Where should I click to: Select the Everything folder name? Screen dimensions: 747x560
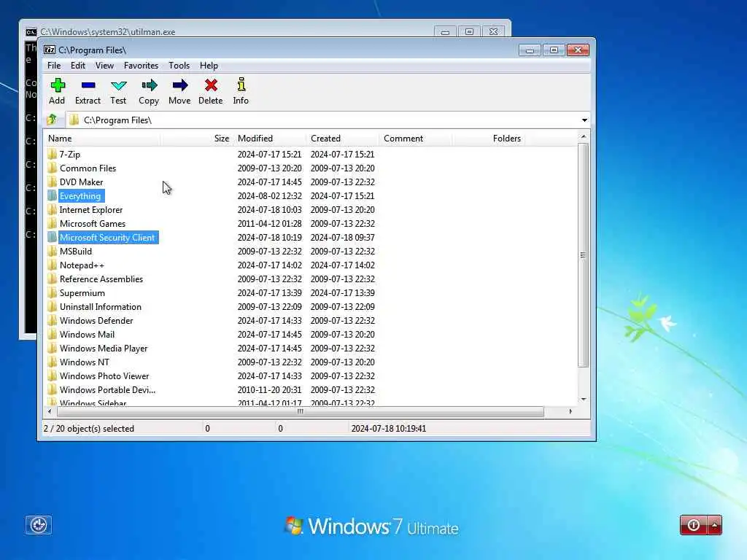point(80,195)
